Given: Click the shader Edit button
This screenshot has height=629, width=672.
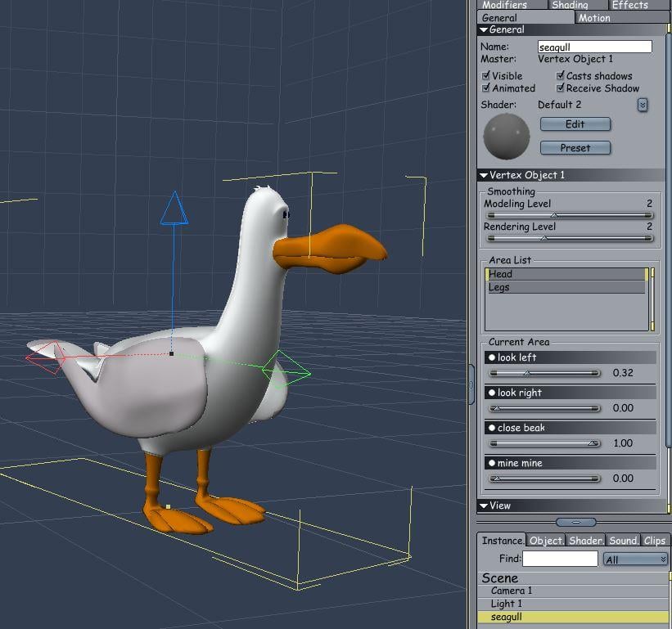Looking at the screenshot, I should pos(575,124).
